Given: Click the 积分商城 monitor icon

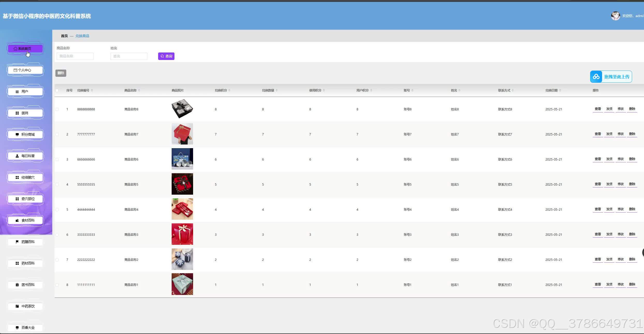Looking at the screenshot, I should [x=17, y=134].
